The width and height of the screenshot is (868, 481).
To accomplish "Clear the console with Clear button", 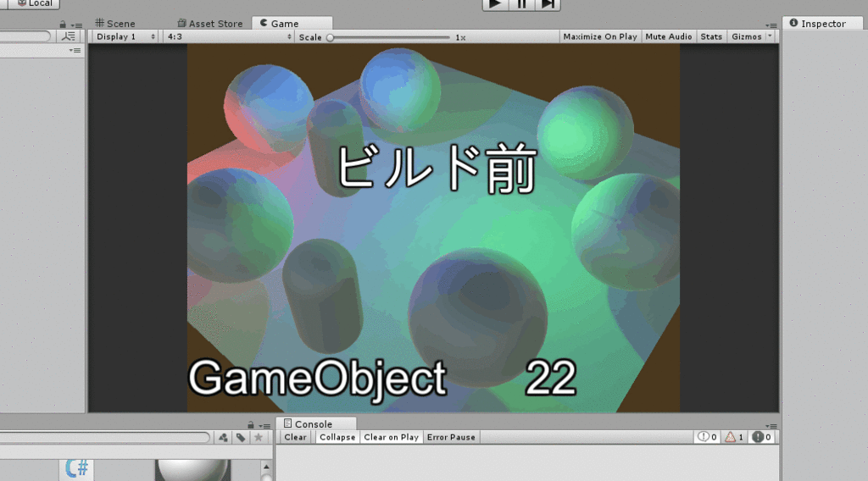I will point(295,437).
